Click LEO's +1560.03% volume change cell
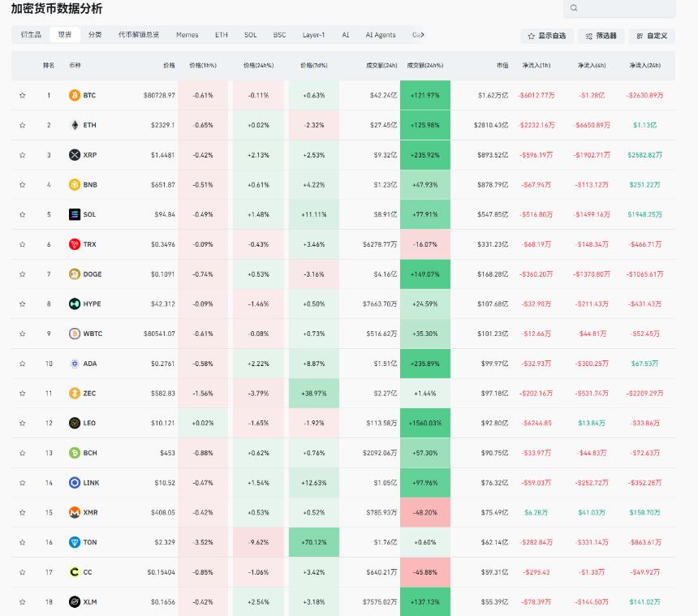Screen dimensions: 698x616 (x=425, y=423)
